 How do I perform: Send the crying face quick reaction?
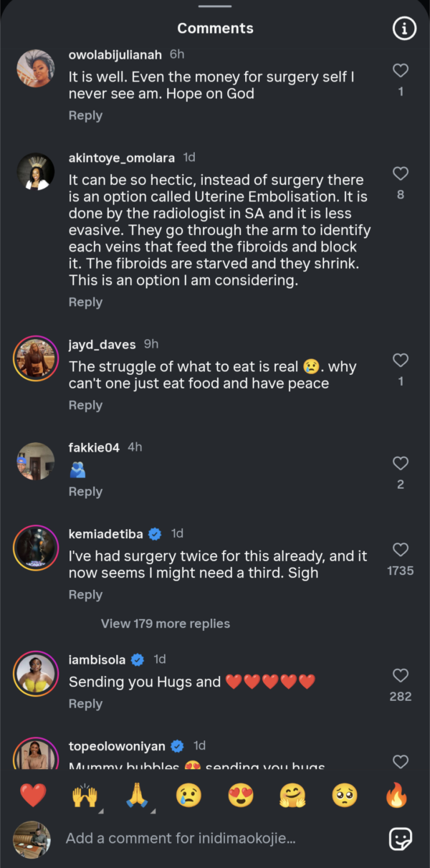pyautogui.click(x=188, y=795)
